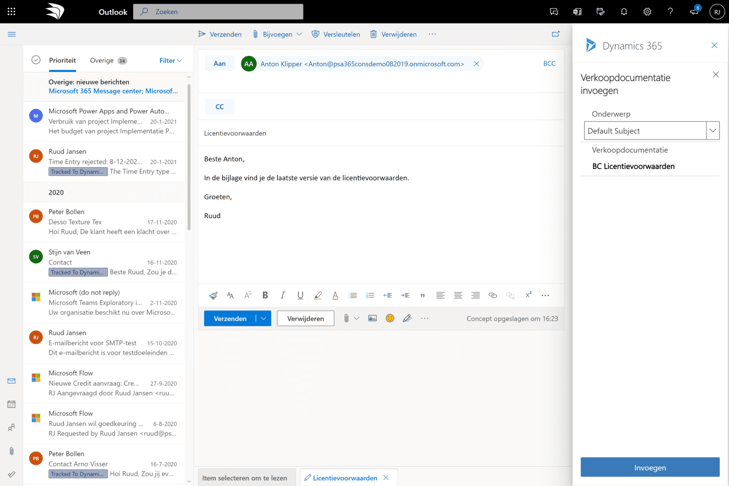Select the 'Item selecteren om te lezen' tab
Image resolution: width=729 pixels, height=486 pixels.
point(245,478)
